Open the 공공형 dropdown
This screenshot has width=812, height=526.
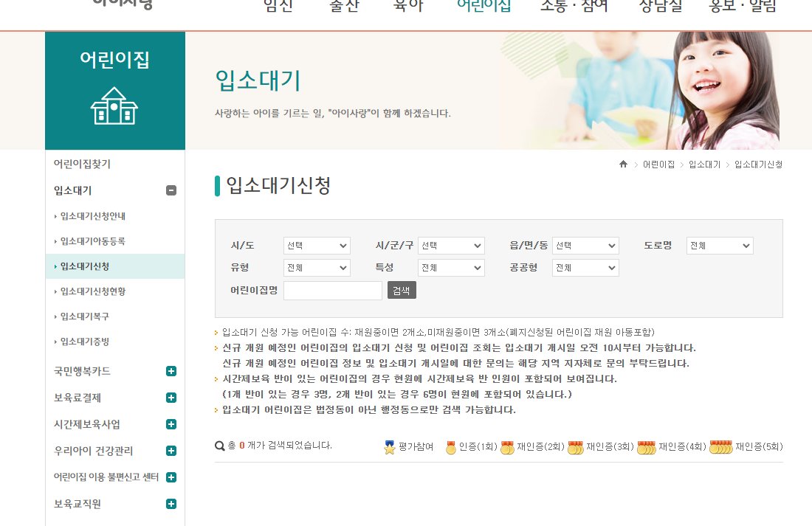[585, 268]
